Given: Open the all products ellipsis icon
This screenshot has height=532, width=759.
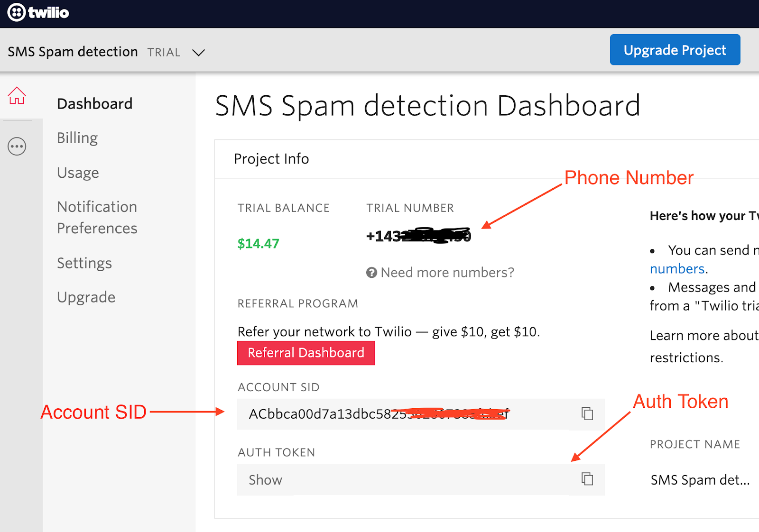Looking at the screenshot, I should pos(17,147).
